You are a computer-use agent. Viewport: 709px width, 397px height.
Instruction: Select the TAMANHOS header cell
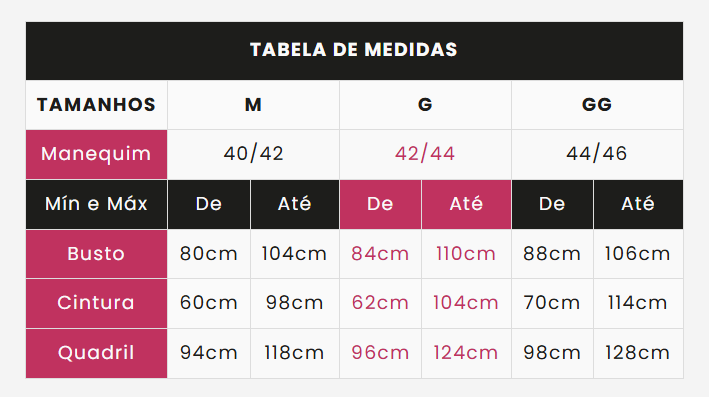pyautogui.click(x=96, y=105)
